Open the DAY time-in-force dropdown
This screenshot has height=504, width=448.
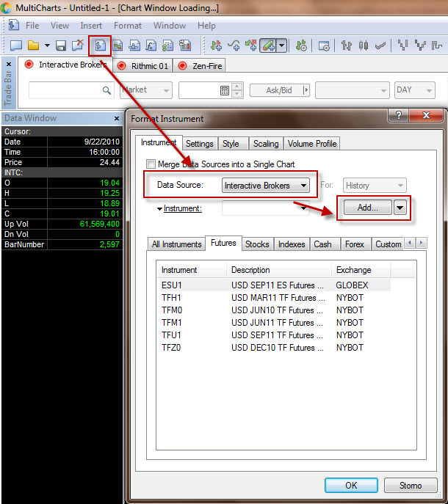click(x=415, y=90)
